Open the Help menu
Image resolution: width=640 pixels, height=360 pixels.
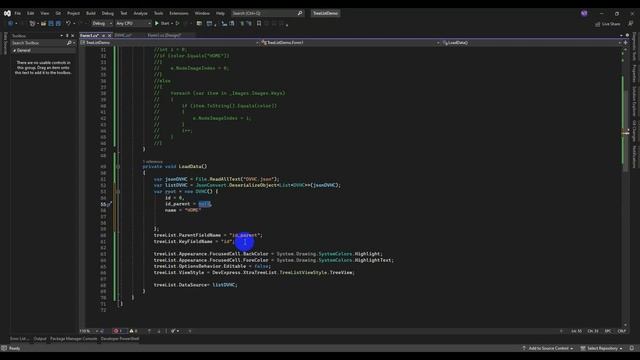tap(220, 13)
